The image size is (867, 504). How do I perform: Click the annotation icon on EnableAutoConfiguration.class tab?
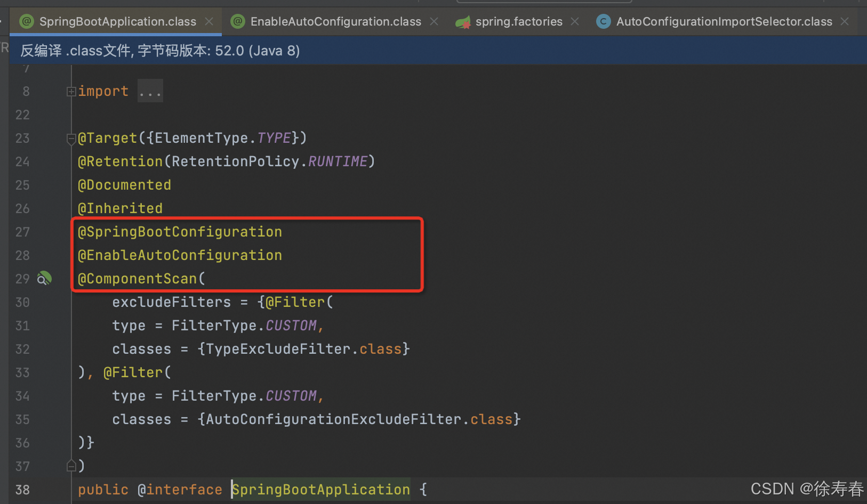point(238,21)
